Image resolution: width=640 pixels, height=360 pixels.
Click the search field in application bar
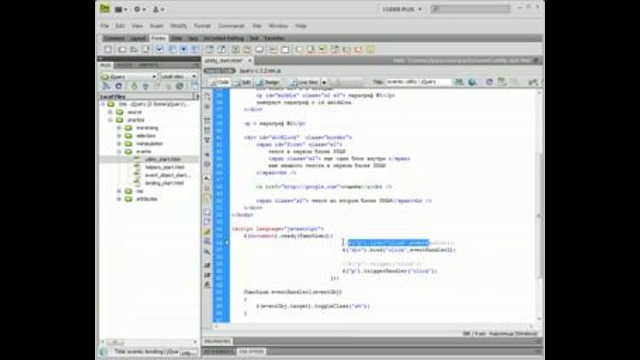point(471,9)
